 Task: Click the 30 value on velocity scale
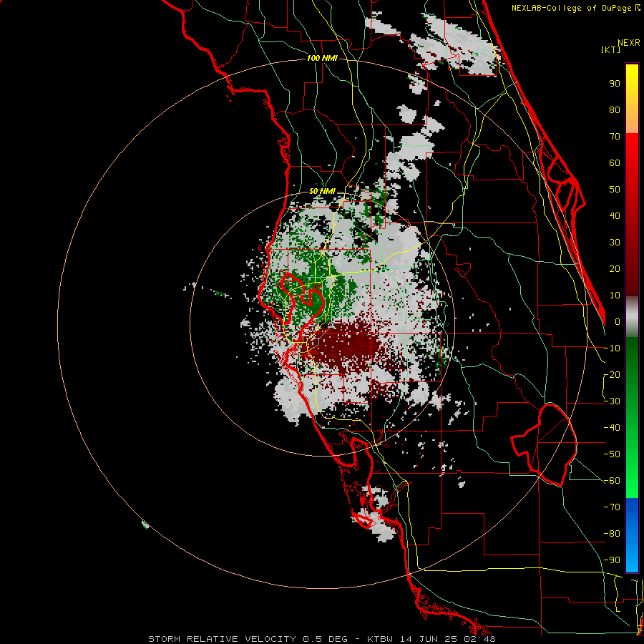click(615, 243)
